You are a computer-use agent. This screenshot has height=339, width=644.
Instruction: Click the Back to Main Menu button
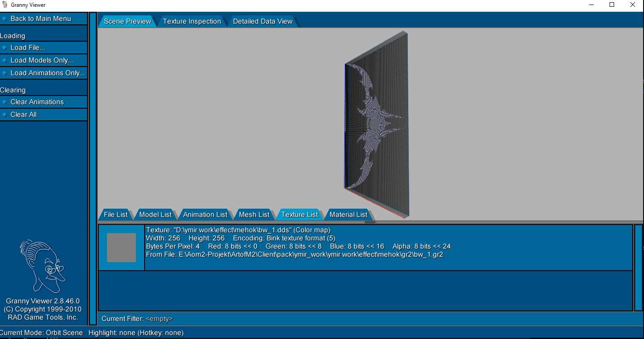click(41, 19)
